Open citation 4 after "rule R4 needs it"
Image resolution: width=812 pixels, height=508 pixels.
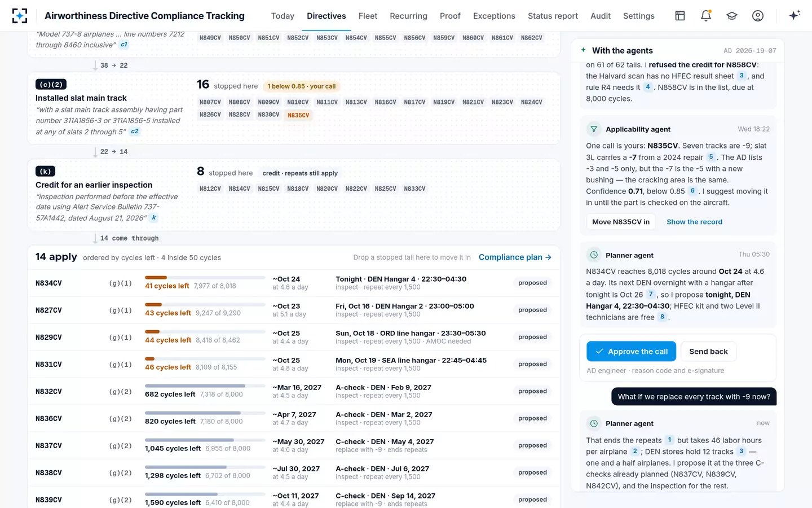point(648,87)
